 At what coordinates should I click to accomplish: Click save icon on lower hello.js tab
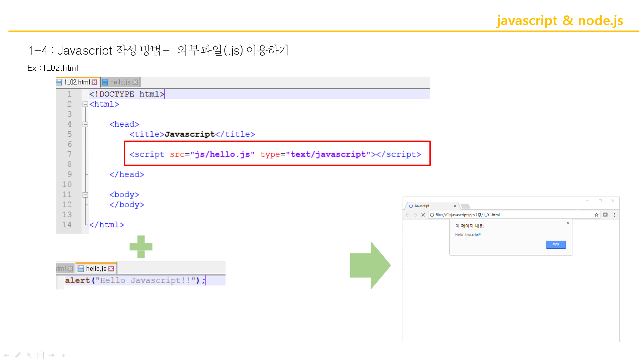[81, 268]
